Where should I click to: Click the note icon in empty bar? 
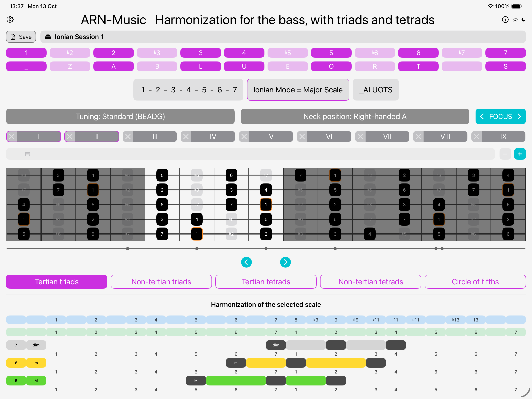click(x=28, y=154)
